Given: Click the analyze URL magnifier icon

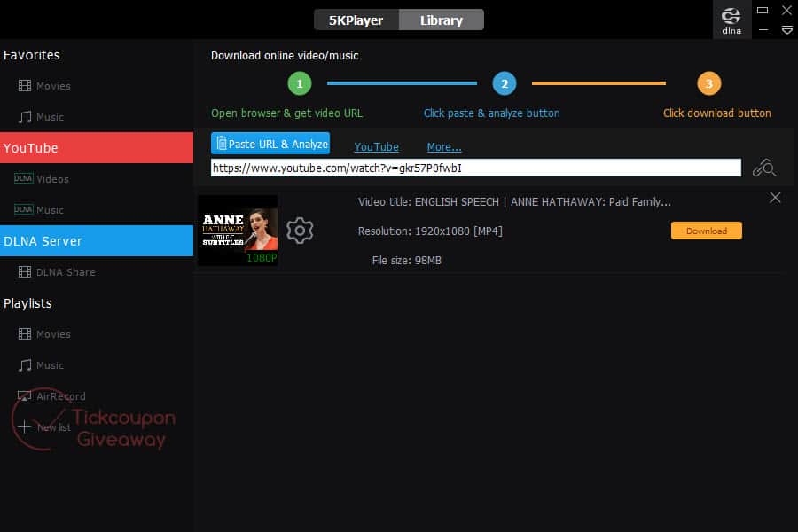Looking at the screenshot, I should click(764, 168).
